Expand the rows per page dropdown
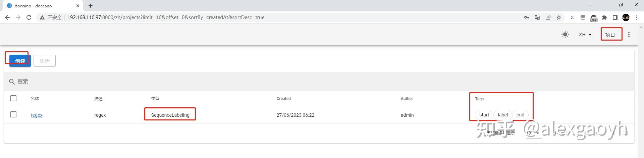 [533, 133]
